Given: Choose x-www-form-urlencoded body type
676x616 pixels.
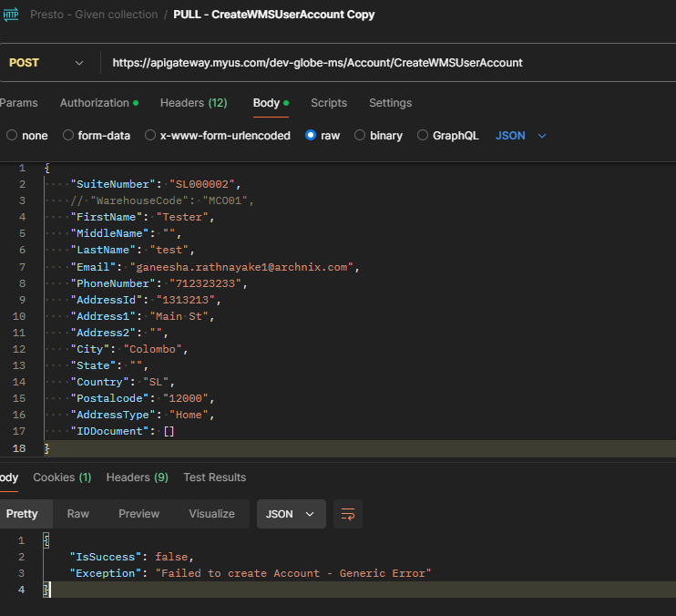Looking at the screenshot, I should [x=150, y=136].
